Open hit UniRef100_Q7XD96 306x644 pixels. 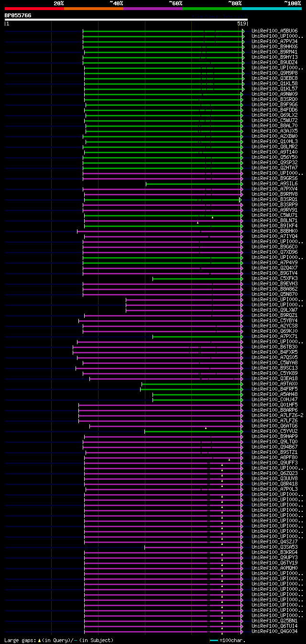(274, 252)
